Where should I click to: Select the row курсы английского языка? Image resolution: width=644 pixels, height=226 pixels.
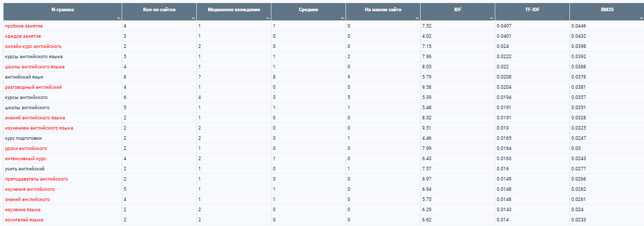coord(322,56)
